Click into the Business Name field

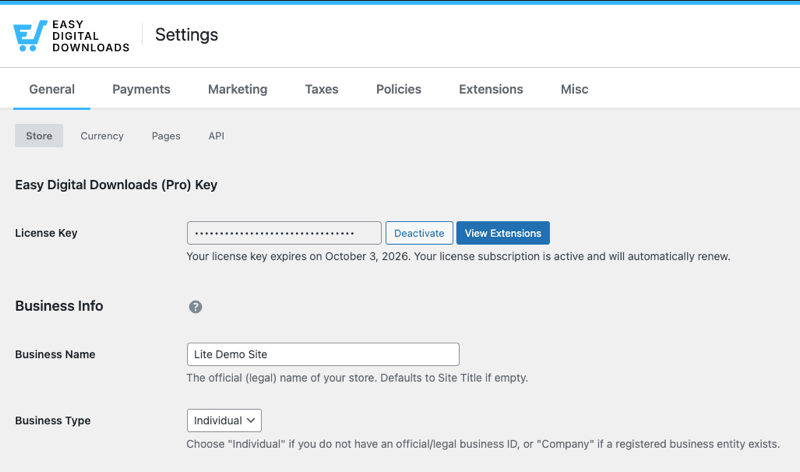coord(323,354)
